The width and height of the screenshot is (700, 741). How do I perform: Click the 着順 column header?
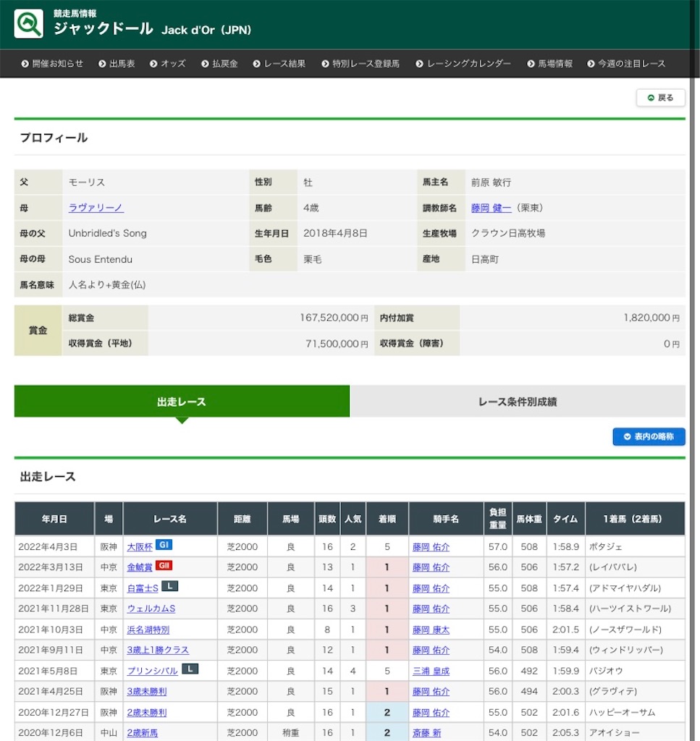387,519
